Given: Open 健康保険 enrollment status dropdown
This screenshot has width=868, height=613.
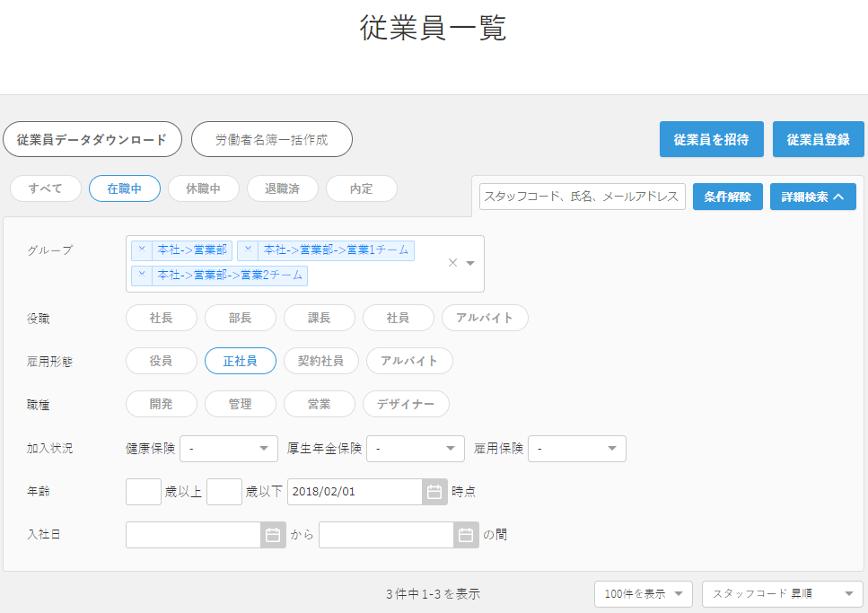Looking at the screenshot, I should click(x=229, y=448).
